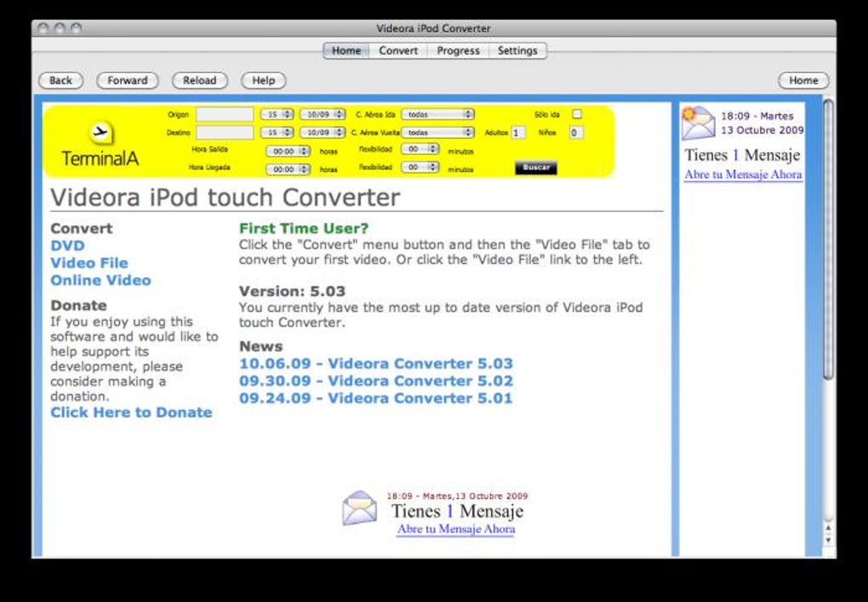868x602 pixels.
Task: Click the window close button
Action: coord(43,28)
